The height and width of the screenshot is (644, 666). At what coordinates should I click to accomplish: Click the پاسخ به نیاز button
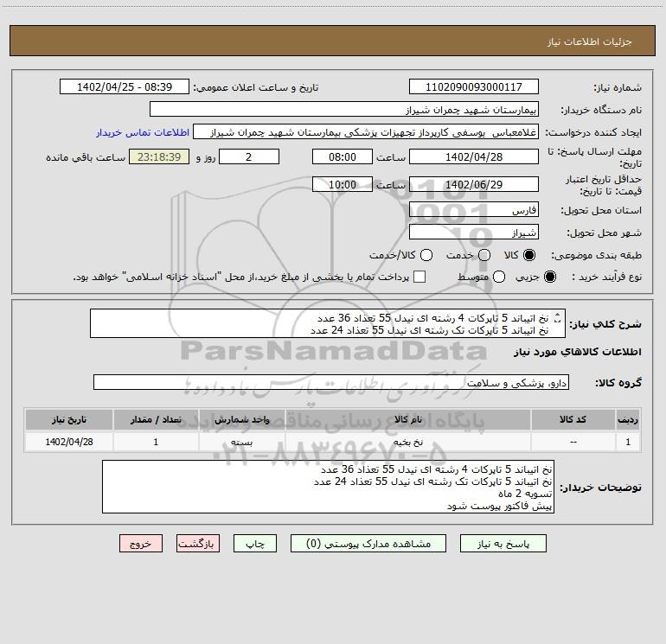[503, 544]
